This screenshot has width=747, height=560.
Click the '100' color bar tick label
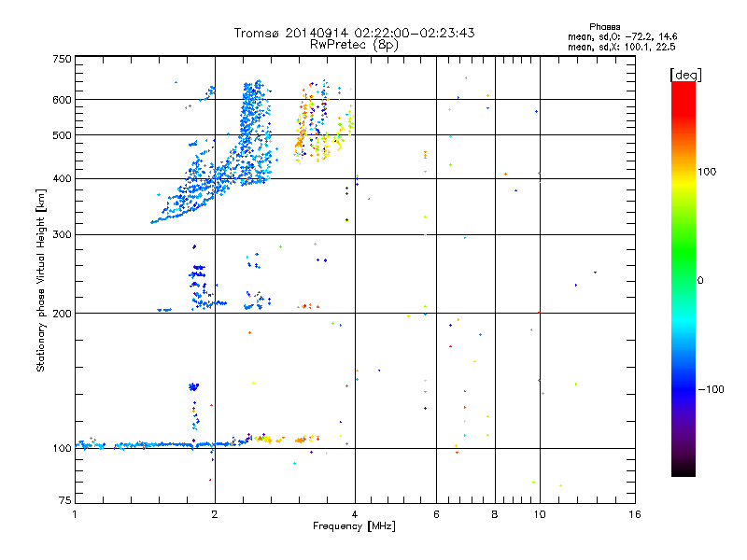[x=707, y=172]
